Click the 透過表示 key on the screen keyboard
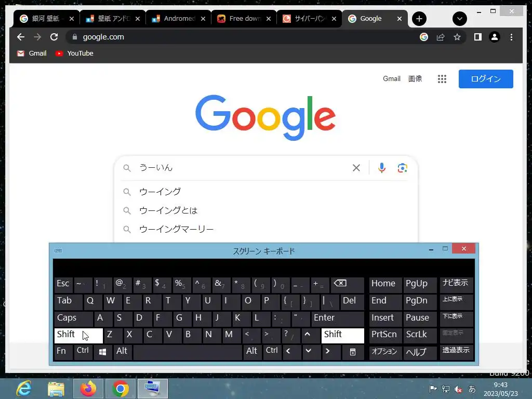532x399 pixels. tap(456, 352)
